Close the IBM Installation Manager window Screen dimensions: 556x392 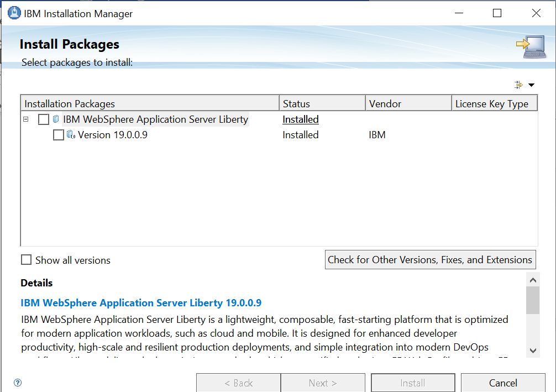(x=536, y=13)
